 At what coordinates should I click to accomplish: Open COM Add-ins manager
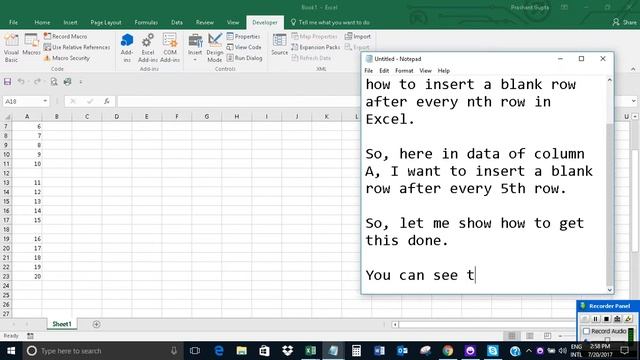click(170, 48)
